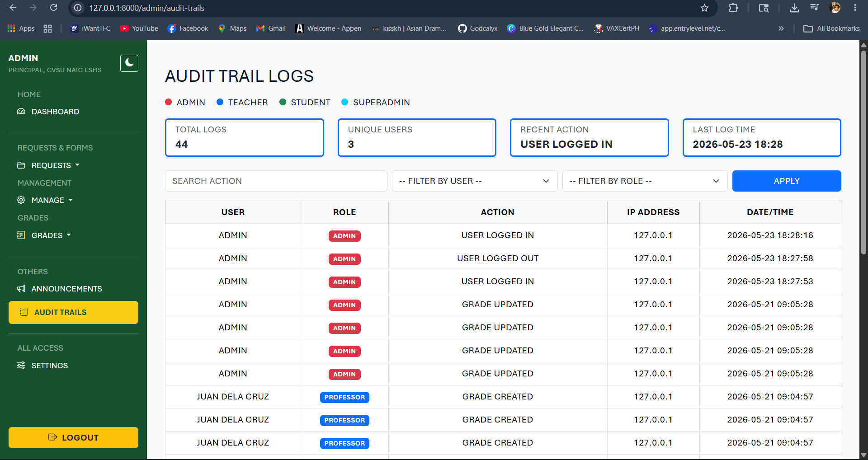The width and height of the screenshot is (868, 460).
Task: Click the Total Logs card
Action: coord(245,138)
